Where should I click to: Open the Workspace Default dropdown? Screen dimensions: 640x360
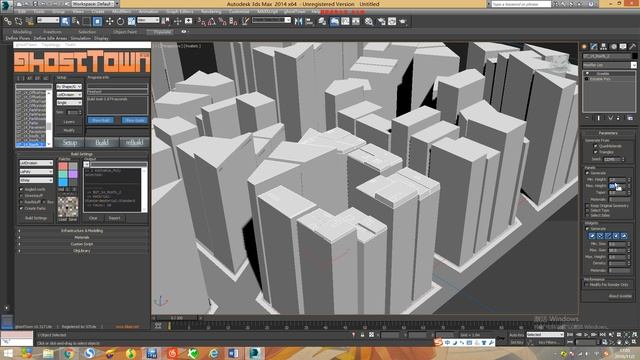[x=95, y=4]
